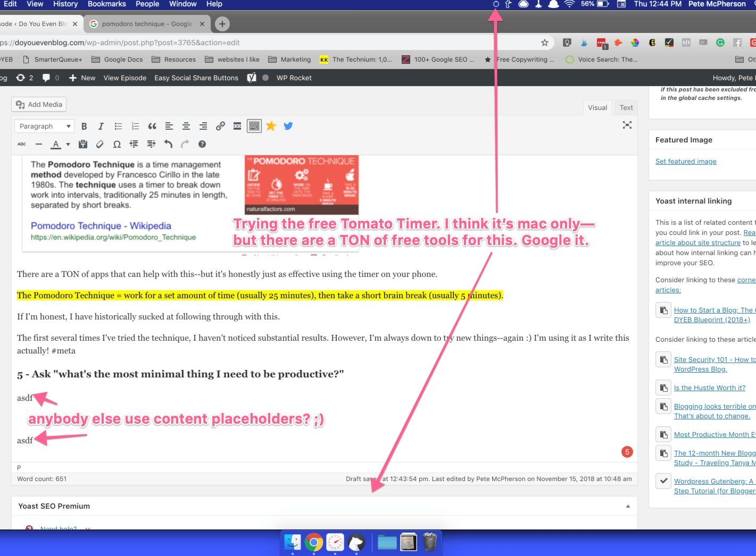Image resolution: width=756 pixels, height=556 pixels.
Task: Align text left
Action: (169, 126)
